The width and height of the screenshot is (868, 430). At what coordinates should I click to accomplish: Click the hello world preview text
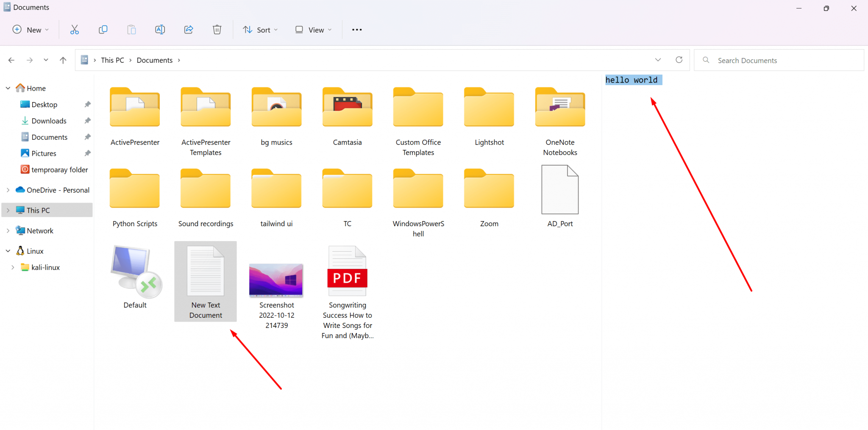point(632,80)
